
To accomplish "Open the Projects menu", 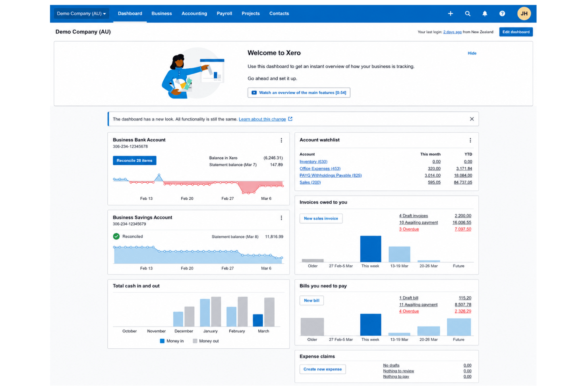I will click(251, 14).
